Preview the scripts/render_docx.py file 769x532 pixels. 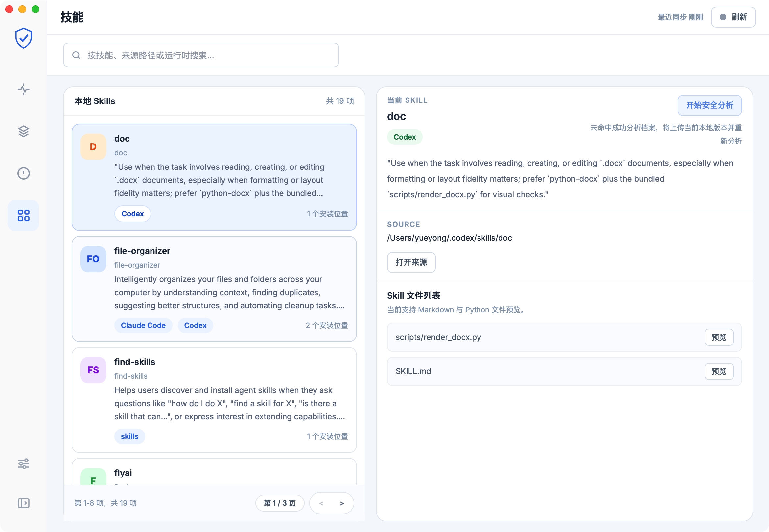[x=719, y=337]
